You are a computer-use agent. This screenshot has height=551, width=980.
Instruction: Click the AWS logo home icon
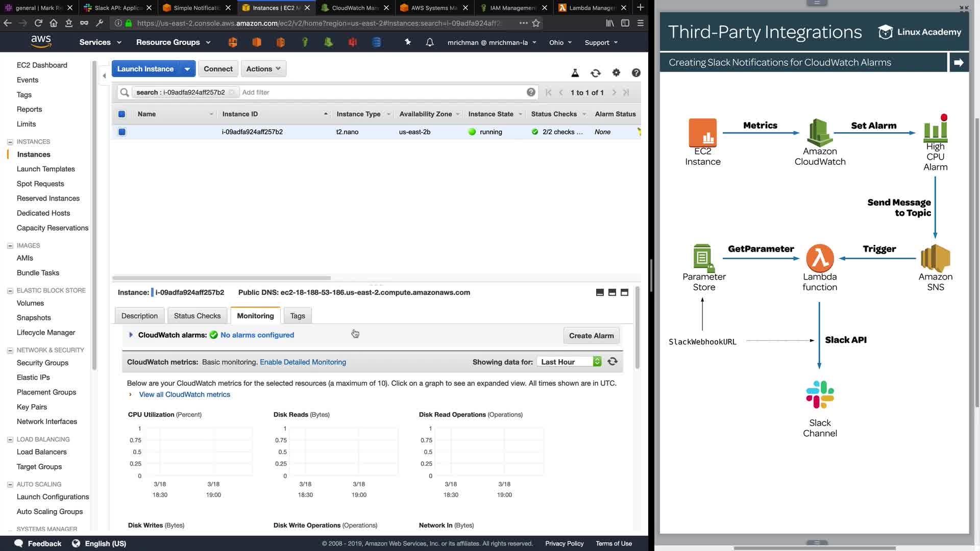click(41, 42)
